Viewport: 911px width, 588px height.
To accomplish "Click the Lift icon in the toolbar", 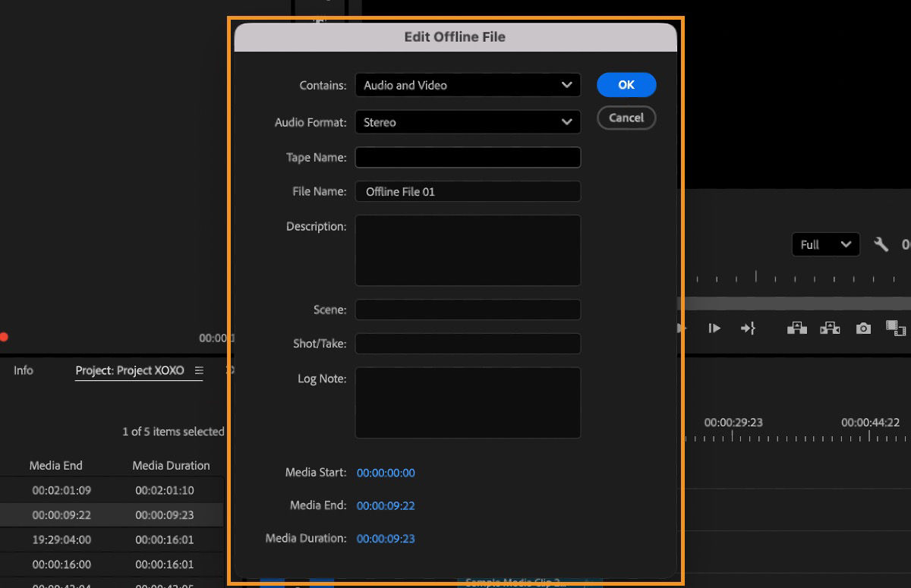I will pos(796,328).
